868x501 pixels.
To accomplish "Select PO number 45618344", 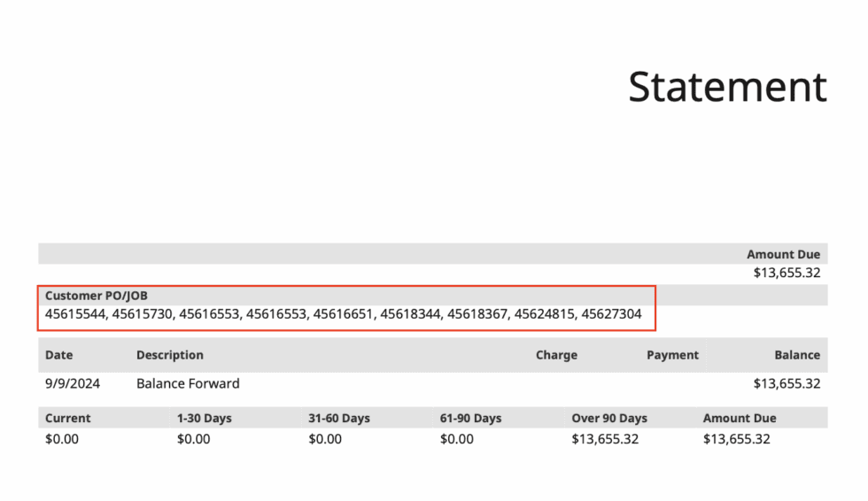I will [x=411, y=314].
